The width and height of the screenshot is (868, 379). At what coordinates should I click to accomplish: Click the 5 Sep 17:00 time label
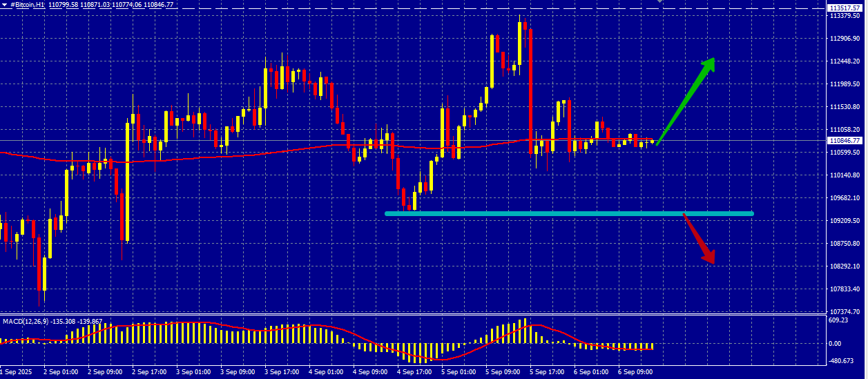[546, 372]
